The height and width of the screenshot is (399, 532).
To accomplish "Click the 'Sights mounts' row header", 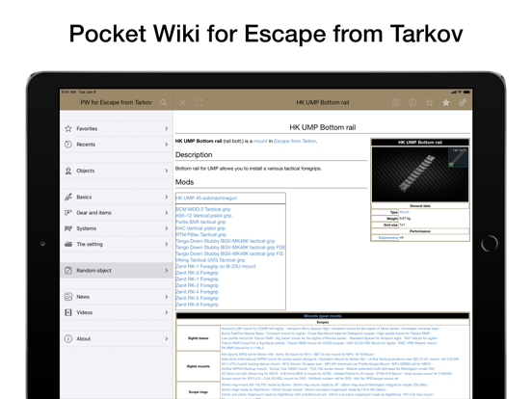I will coord(199,366).
